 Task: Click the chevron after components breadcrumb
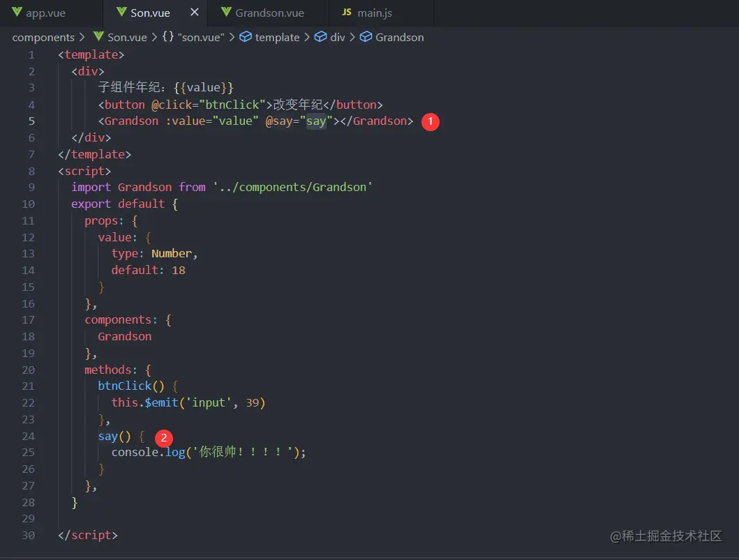tap(82, 37)
